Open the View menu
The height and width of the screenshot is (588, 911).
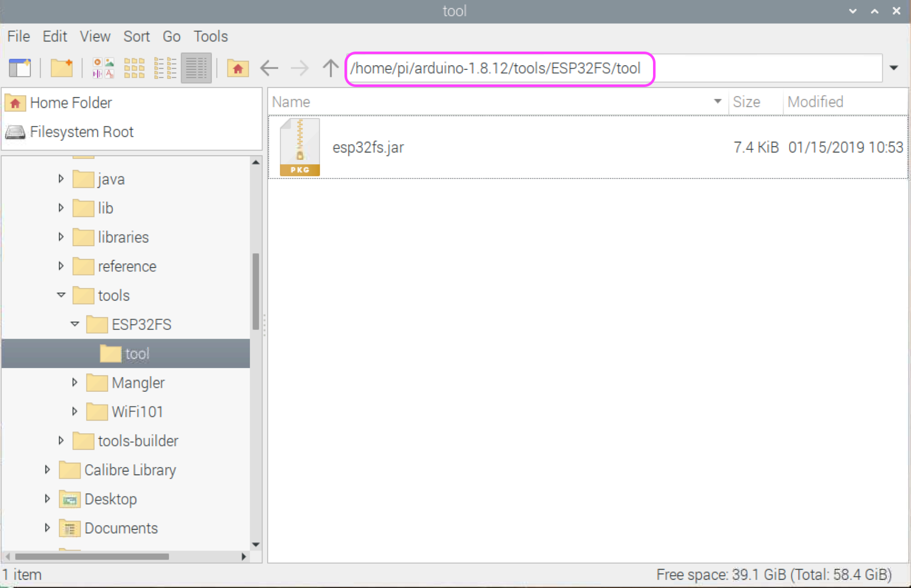coord(95,36)
